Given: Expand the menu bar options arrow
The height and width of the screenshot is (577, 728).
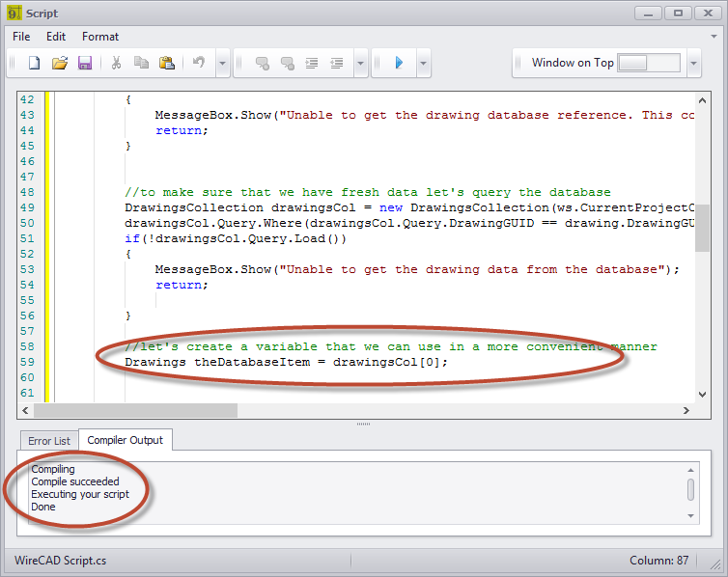Looking at the screenshot, I should point(714,36).
